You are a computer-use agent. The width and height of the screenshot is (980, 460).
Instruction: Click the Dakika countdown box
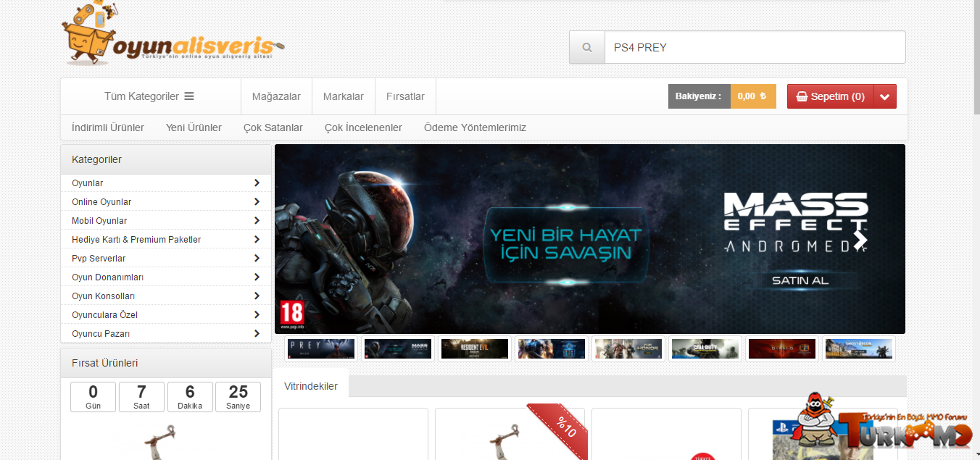coord(190,397)
